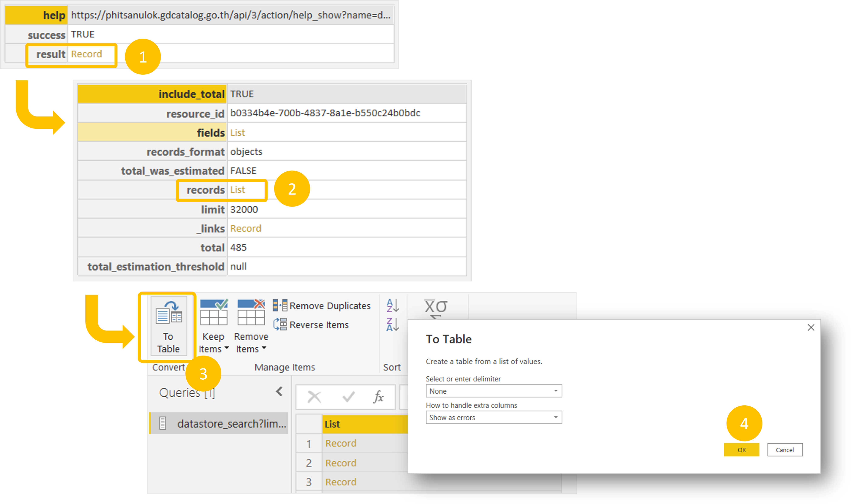Click Reverse Items
The height and width of the screenshot is (504, 851).
coord(311,324)
